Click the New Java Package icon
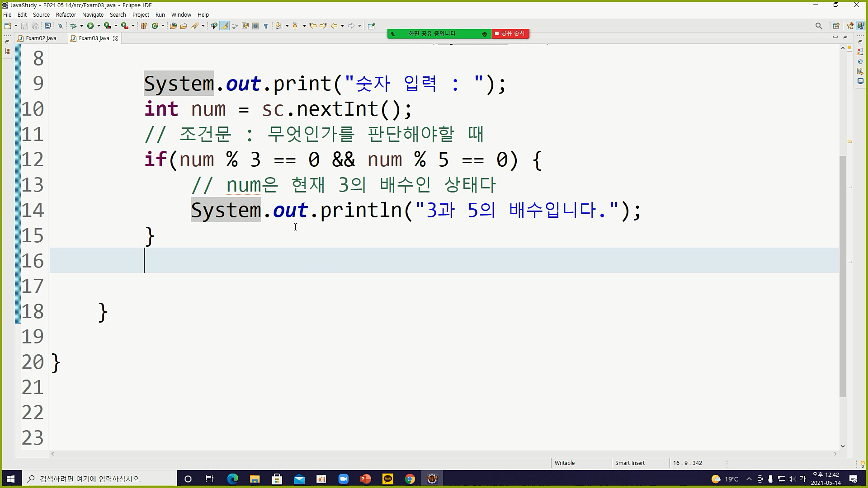Image resolution: width=868 pixels, height=488 pixels. (x=144, y=26)
